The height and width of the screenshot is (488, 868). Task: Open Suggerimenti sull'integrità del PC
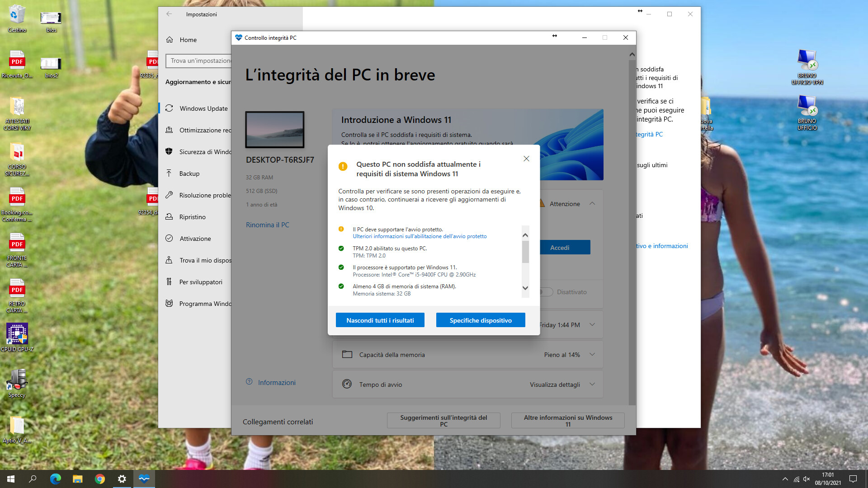point(443,421)
